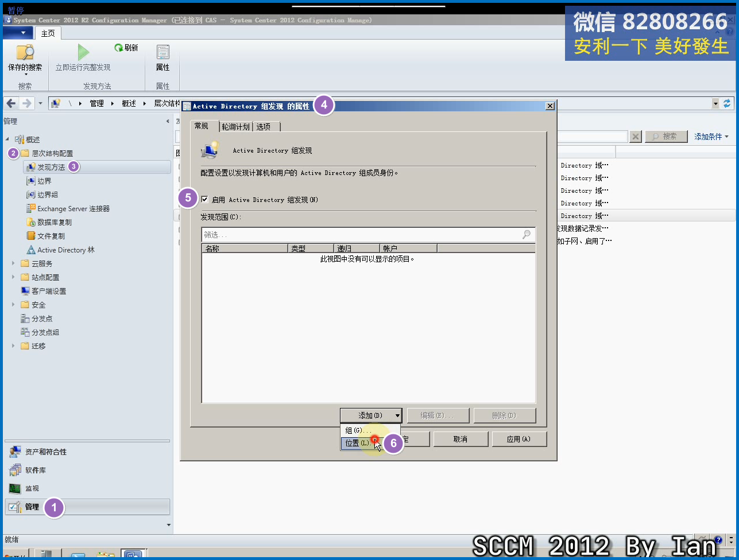Viewport: 739px width, 560px height.
Task: Close the Active Directory 组发现 properties dialog
Action: [550, 106]
